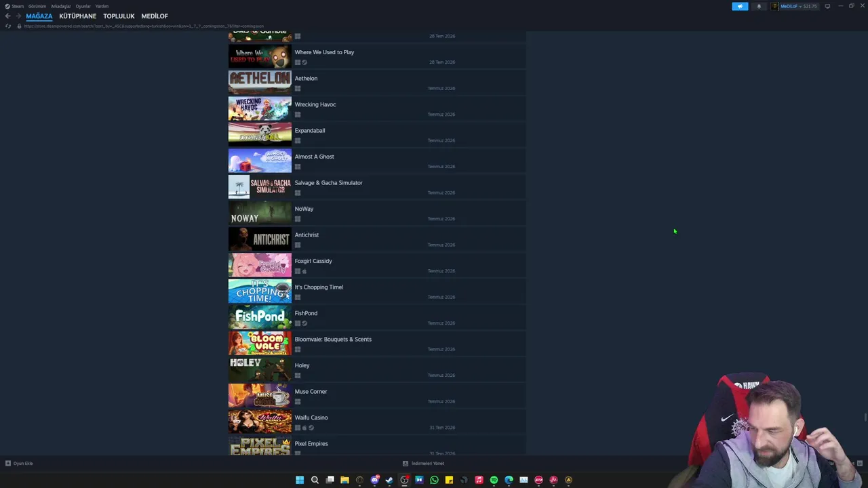The height and width of the screenshot is (488, 868).
Task: Open WhatsApp from the taskbar
Action: pos(434,480)
